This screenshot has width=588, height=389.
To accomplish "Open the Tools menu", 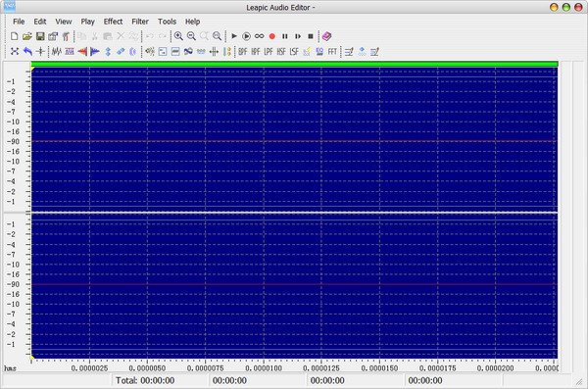I will (x=167, y=22).
